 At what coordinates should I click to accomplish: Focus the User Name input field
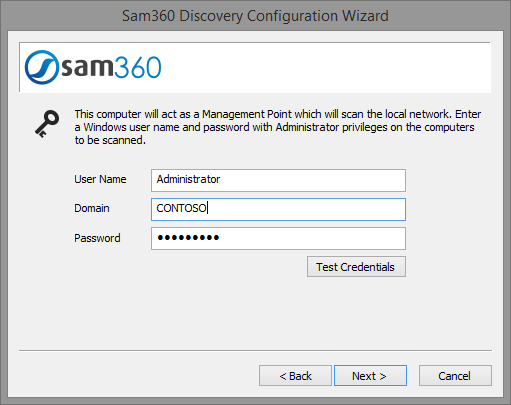coord(278,180)
